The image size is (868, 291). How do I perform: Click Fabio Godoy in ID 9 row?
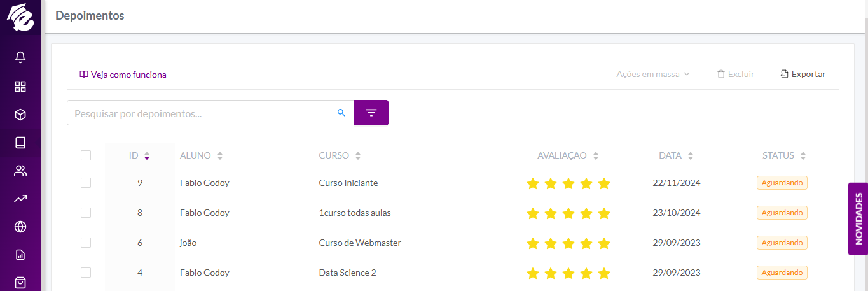pyautogui.click(x=205, y=183)
